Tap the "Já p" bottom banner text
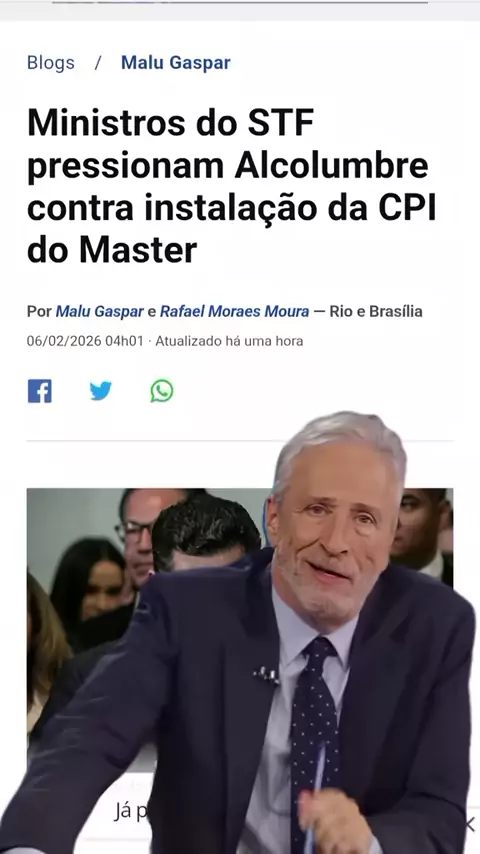Screen dimensions: 480x854 coord(131,812)
